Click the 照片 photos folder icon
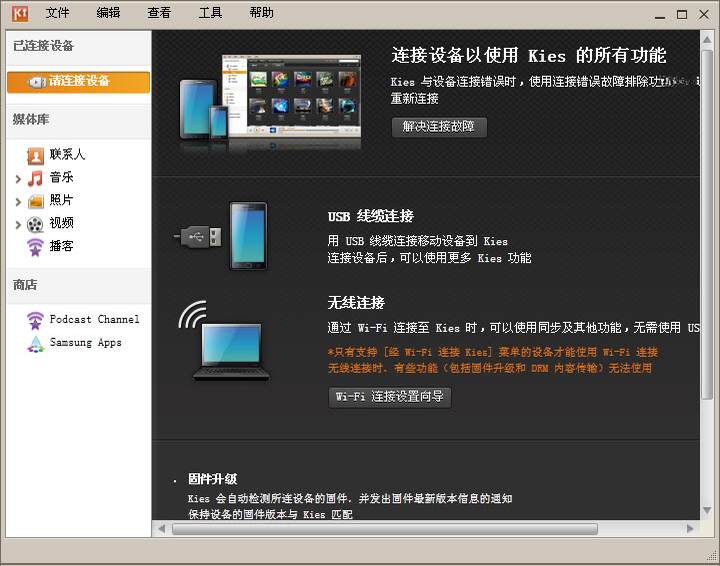Screen dimensions: 720x566 pyautogui.click(x=35, y=201)
